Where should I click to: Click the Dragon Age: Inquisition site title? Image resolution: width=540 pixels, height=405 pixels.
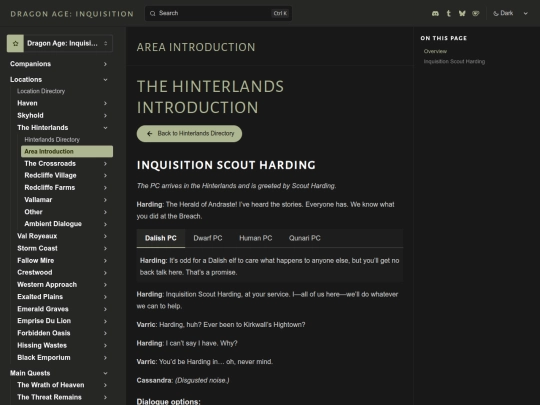(x=72, y=14)
